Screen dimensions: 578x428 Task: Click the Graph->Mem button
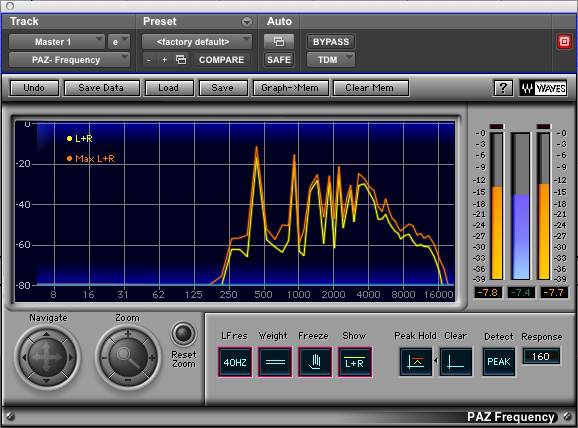(x=290, y=88)
